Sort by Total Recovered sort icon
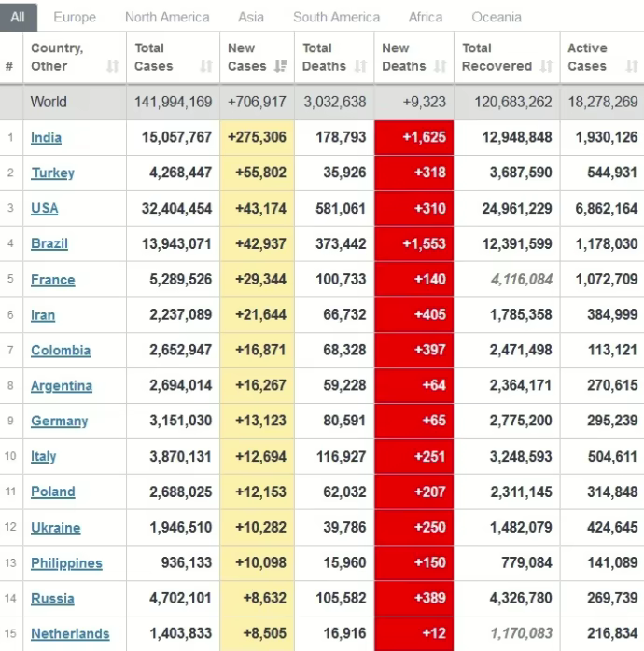The width and height of the screenshot is (644, 651). coord(547,66)
